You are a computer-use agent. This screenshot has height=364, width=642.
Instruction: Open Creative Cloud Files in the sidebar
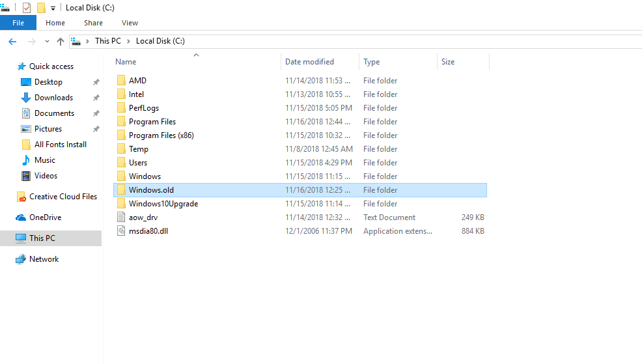coord(63,197)
